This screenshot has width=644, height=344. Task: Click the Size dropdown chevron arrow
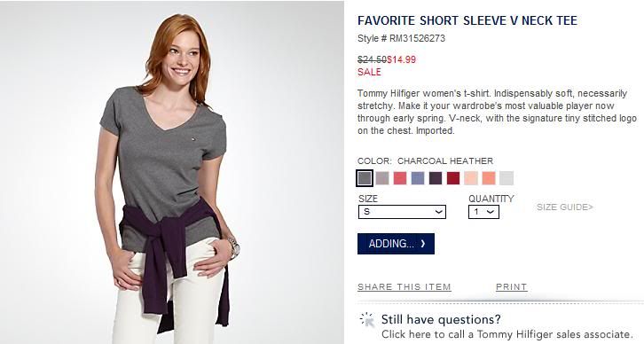click(439, 212)
